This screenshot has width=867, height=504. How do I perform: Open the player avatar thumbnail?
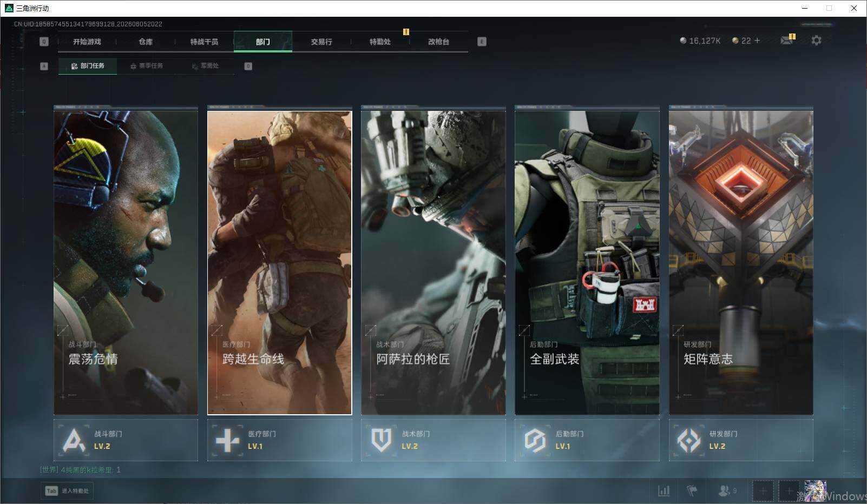coord(815,491)
